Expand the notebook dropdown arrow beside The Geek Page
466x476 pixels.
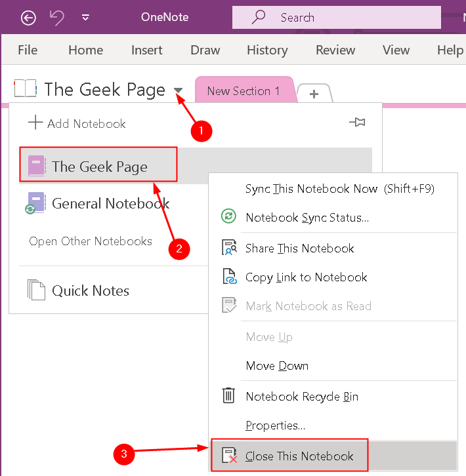[178, 90]
